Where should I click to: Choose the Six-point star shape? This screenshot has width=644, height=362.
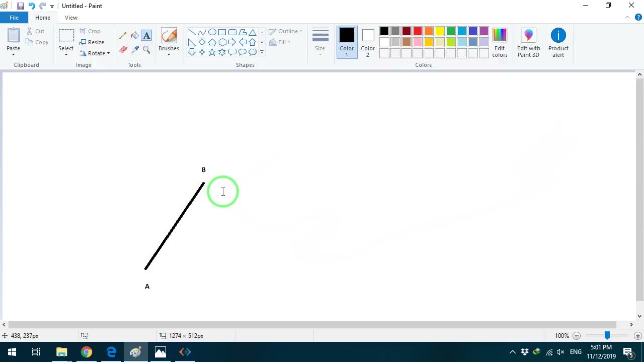222,52
